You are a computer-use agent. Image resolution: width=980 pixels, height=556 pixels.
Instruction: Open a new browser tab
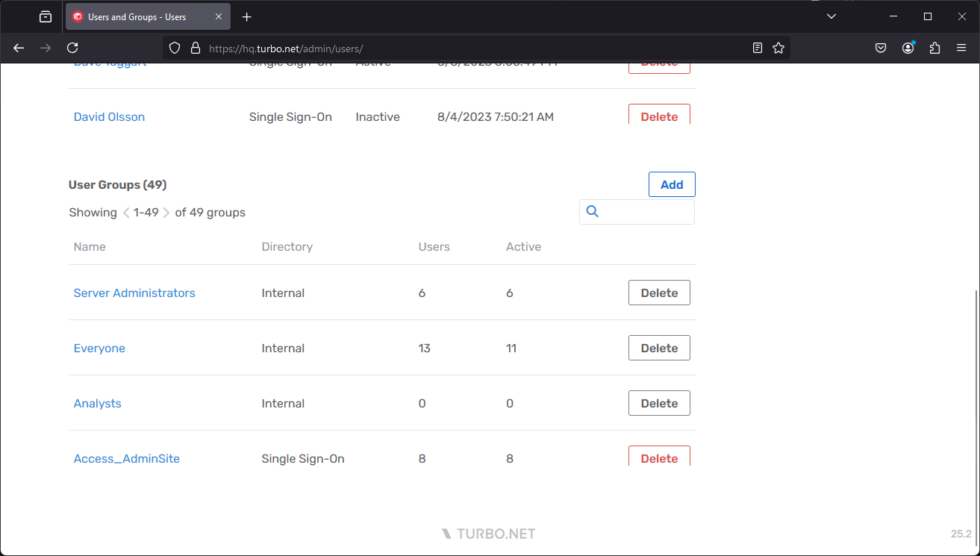247,16
